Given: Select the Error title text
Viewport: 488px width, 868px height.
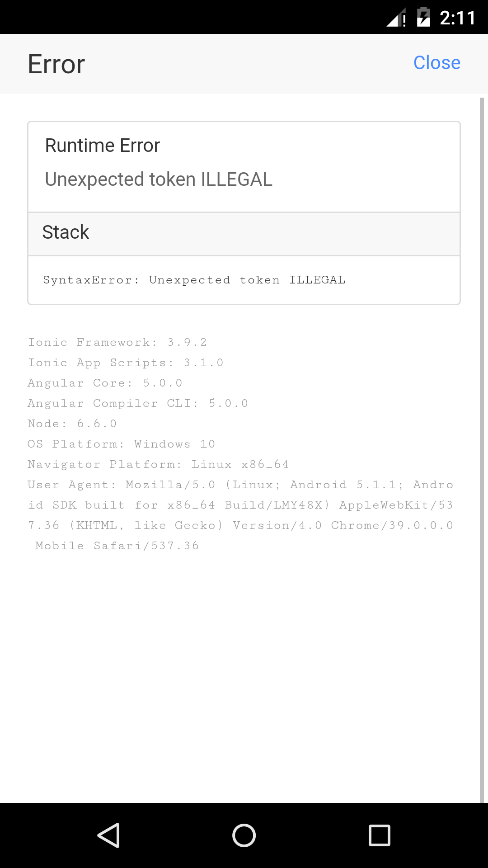Looking at the screenshot, I should point(56,63).
